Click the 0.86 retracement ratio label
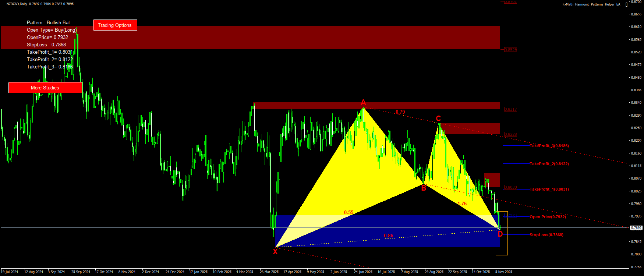The width and height of the screenshot is (644, 276). coord(388,236)
